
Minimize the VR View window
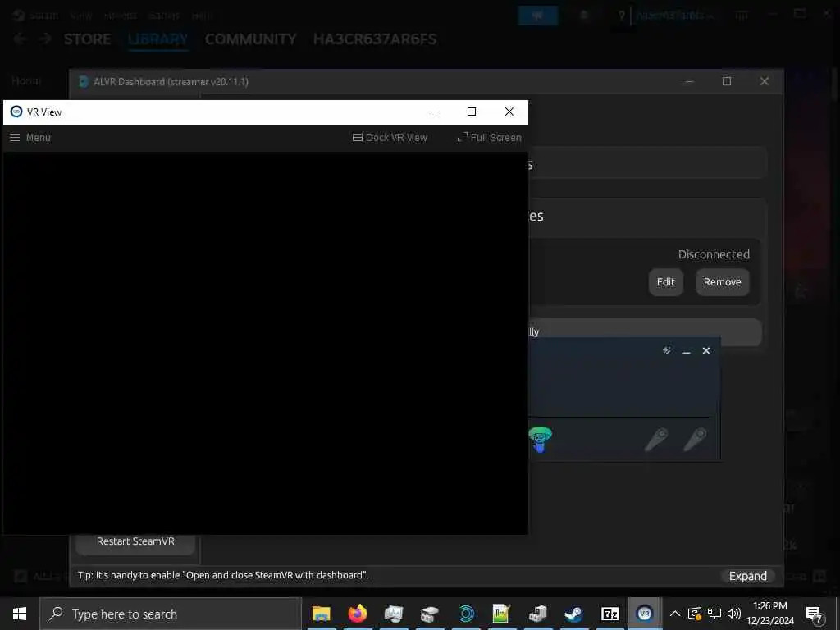pyautogui.click(x=435, y=112)
